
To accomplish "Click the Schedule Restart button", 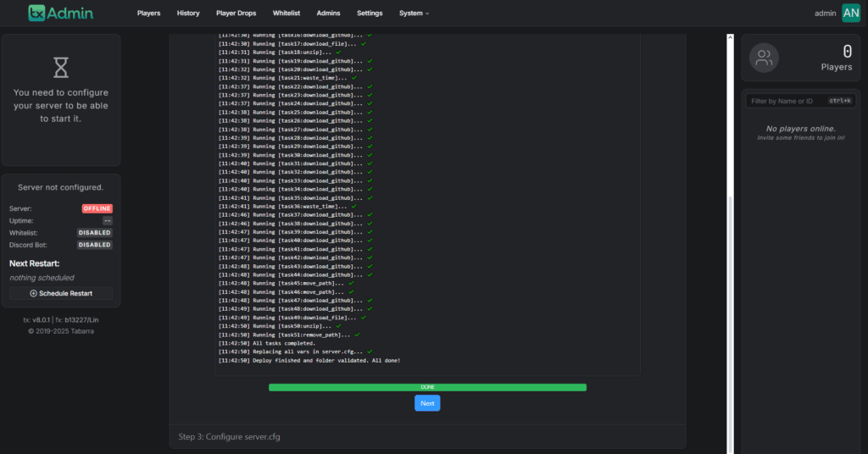I will tap(60, 293).
